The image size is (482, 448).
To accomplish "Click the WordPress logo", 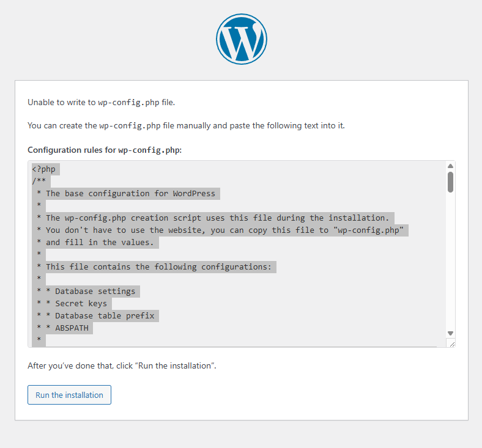I will click(241, 39).
